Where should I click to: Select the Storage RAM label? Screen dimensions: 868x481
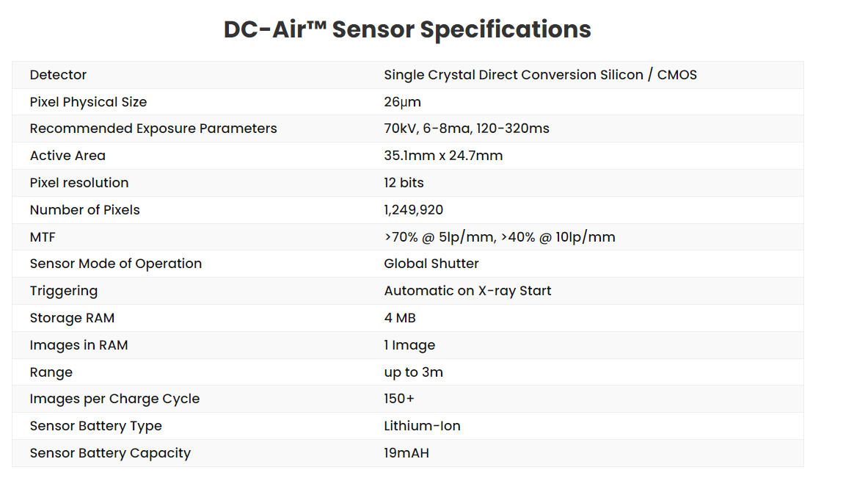coord(72,318)
